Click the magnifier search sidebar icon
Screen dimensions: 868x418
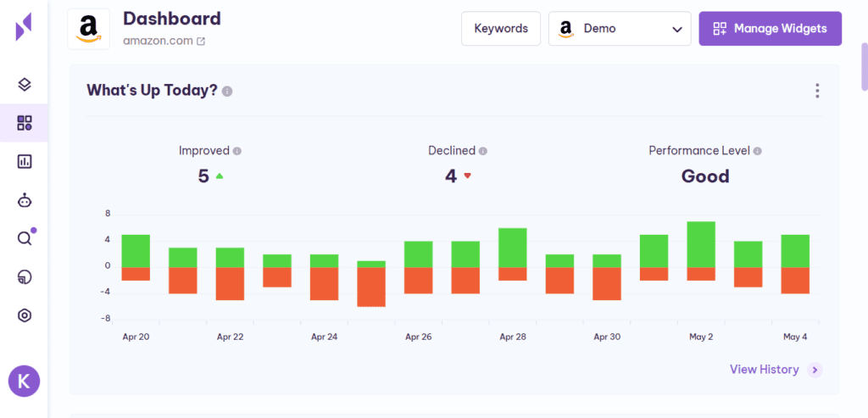coord(25,238)
